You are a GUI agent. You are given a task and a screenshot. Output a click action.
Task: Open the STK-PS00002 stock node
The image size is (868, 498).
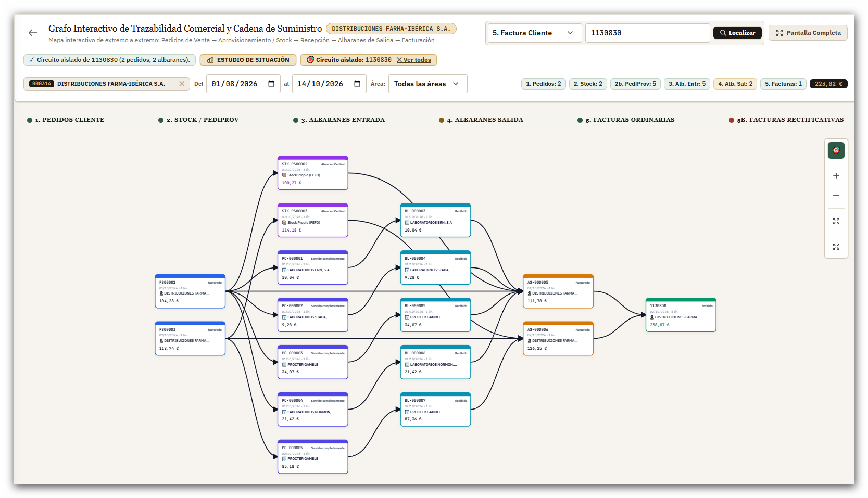point(313,173)
